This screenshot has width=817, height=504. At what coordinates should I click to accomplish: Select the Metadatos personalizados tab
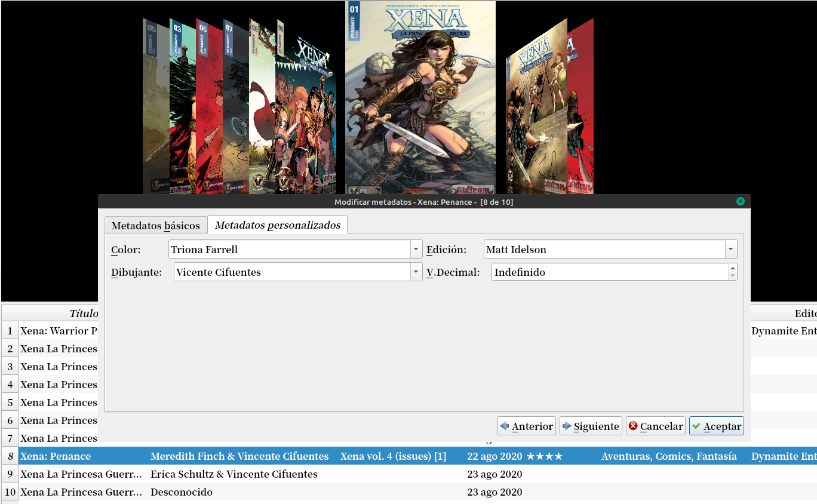pos(278,225)
